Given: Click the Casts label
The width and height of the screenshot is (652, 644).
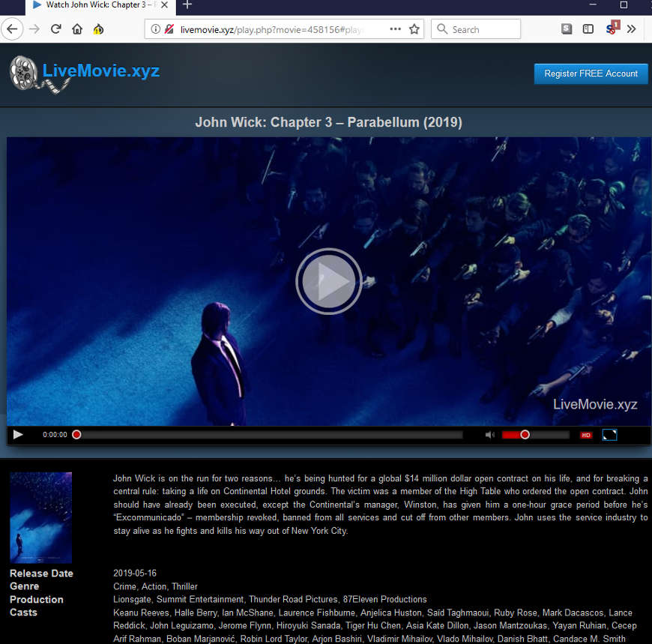Looking at the screenshot, I should coord(23,613).
